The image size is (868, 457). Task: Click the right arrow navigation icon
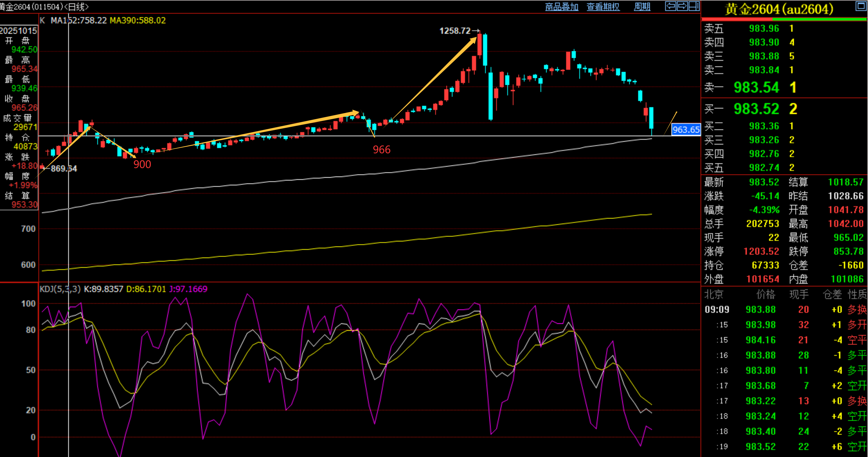point(682,6)
